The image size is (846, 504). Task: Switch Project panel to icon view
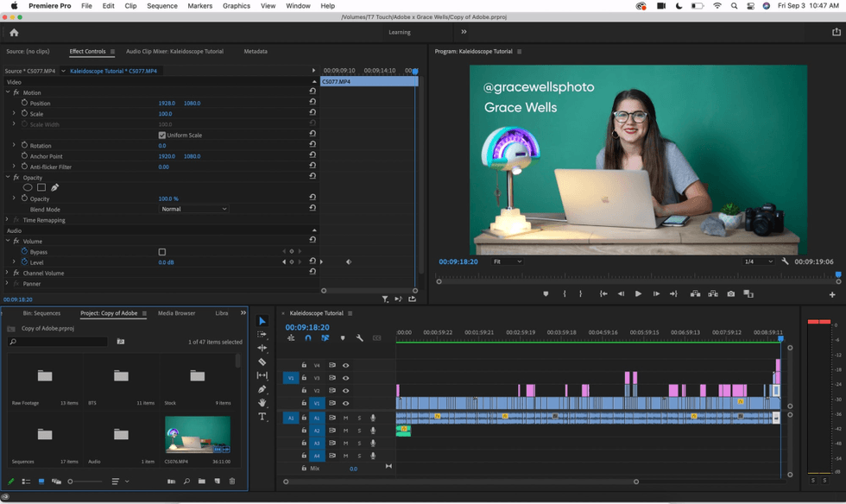pyautogui.click(x=41, y=481)
